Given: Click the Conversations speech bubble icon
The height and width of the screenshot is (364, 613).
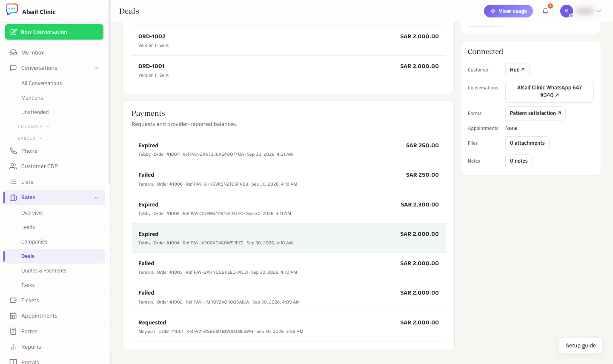Looking at the screenshot, I should click(13, 68).
